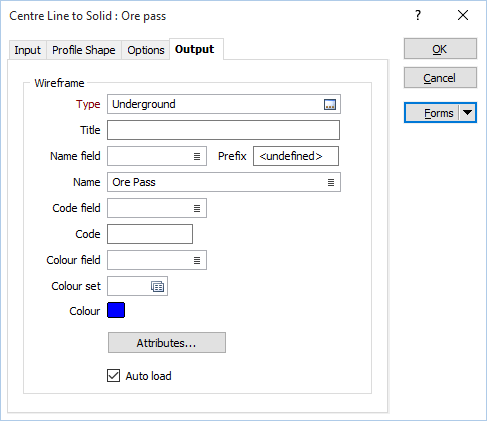The image size is (488, 423).
Task: Click the blue Colour swatch
Action: coord(116,310)
